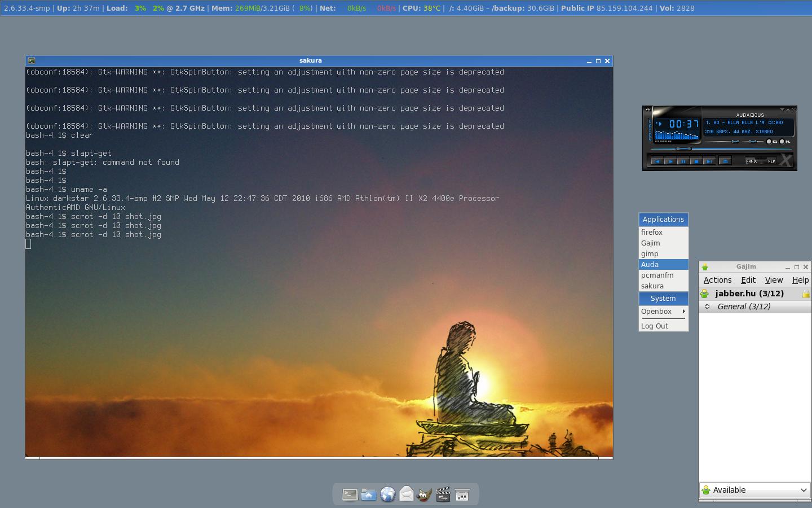812x508 pixels.
Task: Select pcmanfm in Applications menu
Action: point(663,275)
